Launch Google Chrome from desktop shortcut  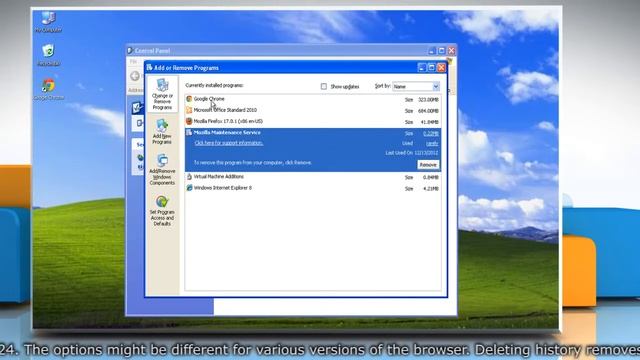coord(48,89)
